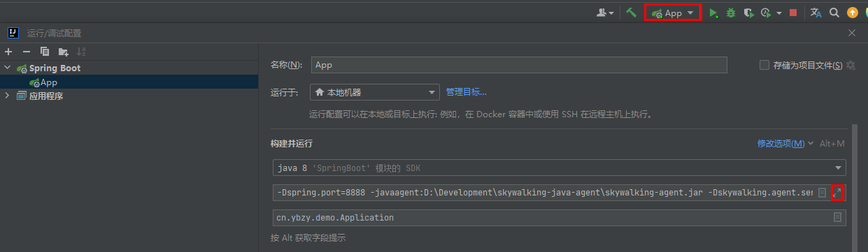Open the profiler options dropdown arrow
Viewport: 868px width, 252px height.
(779, 13)
